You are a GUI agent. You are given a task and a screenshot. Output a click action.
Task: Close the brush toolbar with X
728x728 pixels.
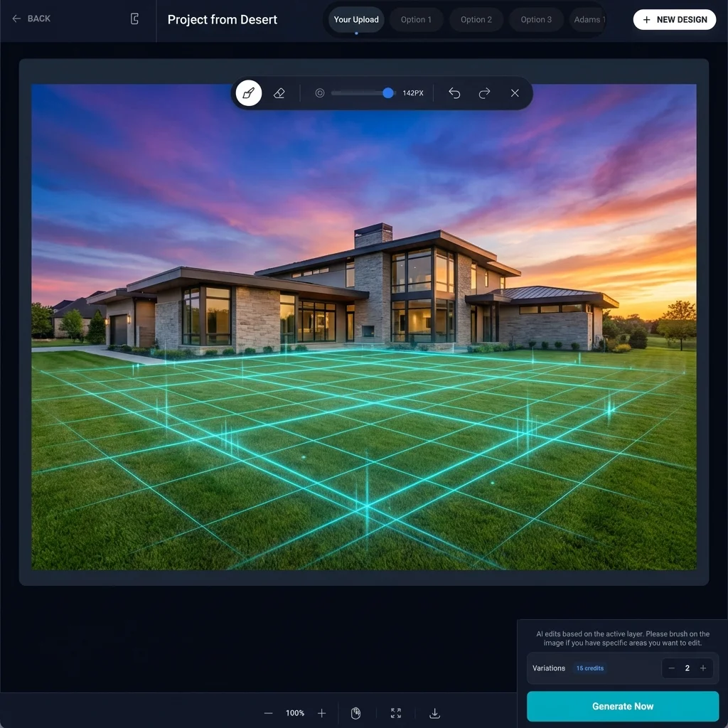515,93
